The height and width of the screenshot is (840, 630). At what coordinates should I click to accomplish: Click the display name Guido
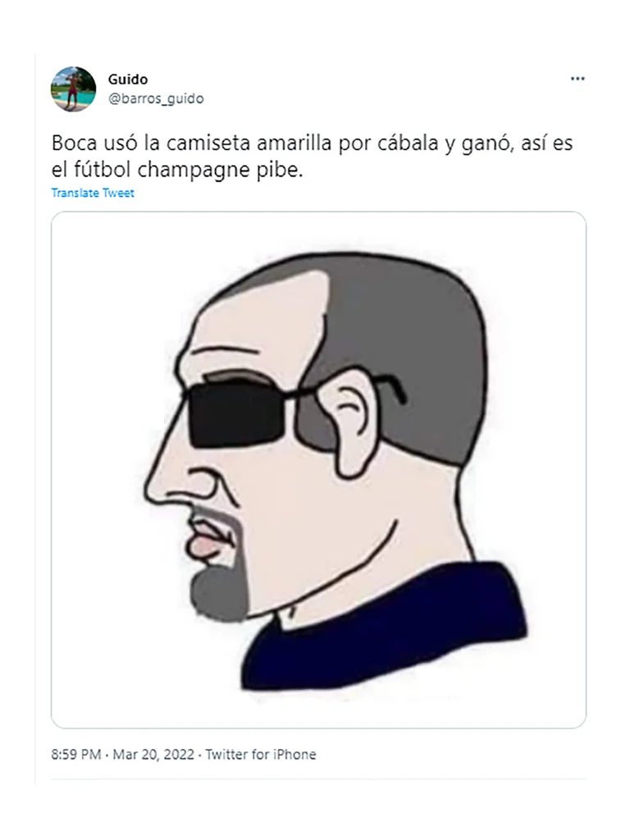[x=127, y=80]
